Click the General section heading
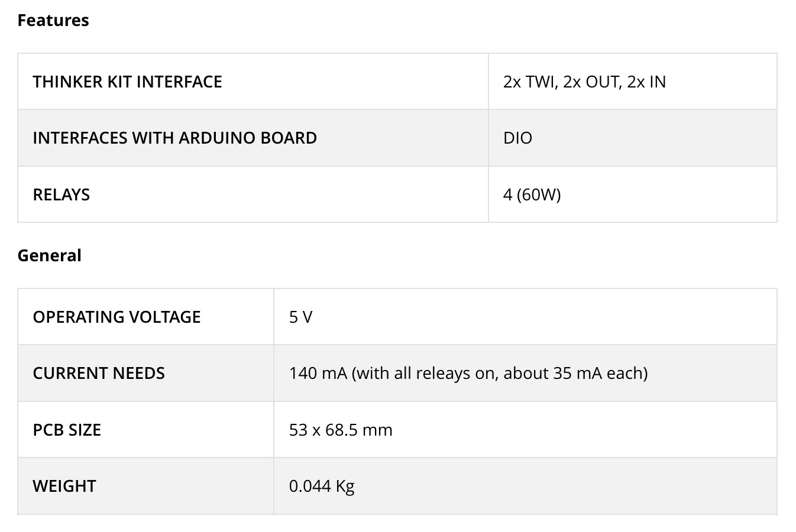The image size is (796, 532). pos(50,255)
